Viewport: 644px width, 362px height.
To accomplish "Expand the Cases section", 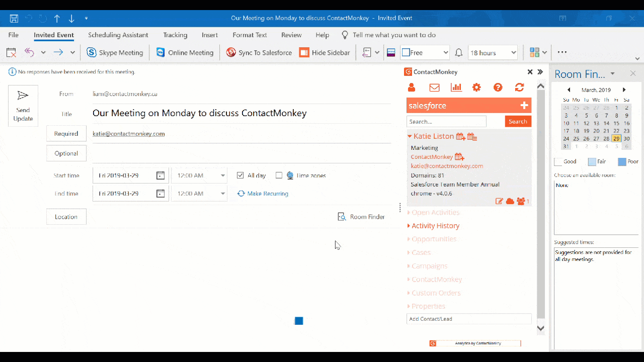I will pos(419,252).
